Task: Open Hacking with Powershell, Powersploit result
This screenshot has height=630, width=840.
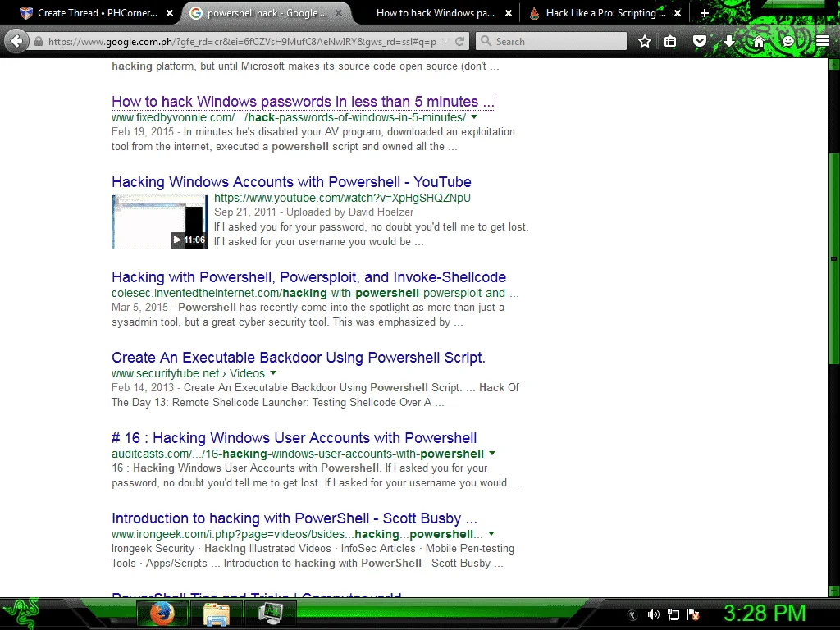Action: [x=308, y=277]
